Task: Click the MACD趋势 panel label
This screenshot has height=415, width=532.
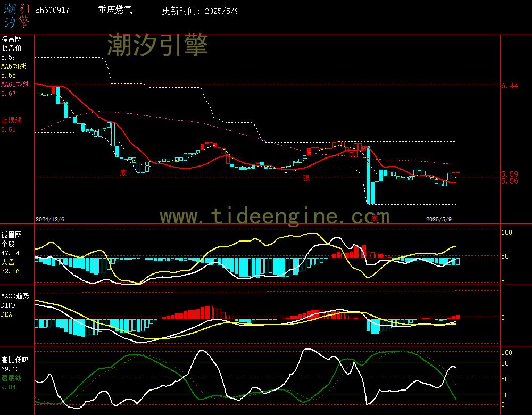Action: point(15,296)
